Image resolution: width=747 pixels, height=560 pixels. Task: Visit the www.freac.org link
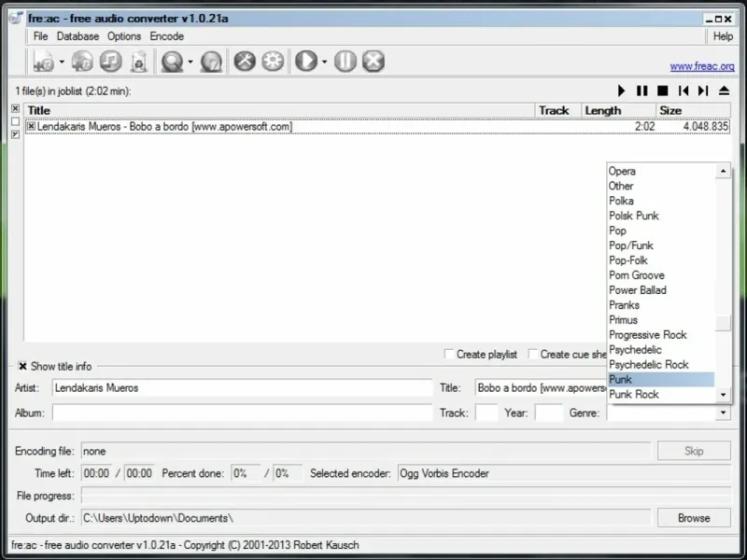[x=702, y=66]
